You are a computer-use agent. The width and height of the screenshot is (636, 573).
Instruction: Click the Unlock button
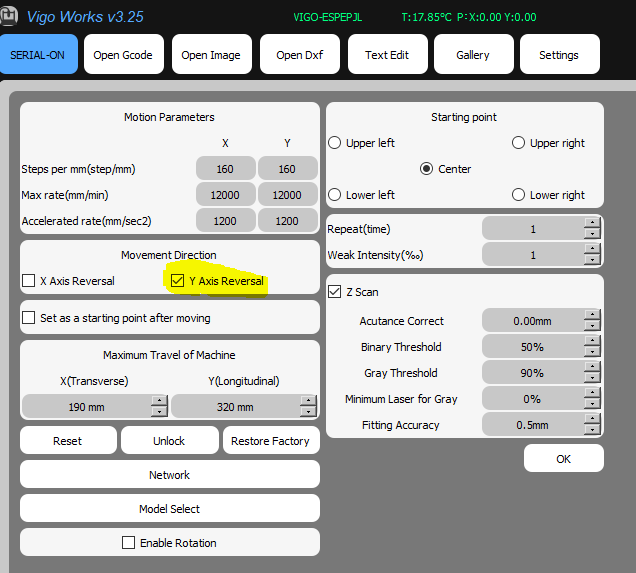pyautogui.click(x=170, y=440)
